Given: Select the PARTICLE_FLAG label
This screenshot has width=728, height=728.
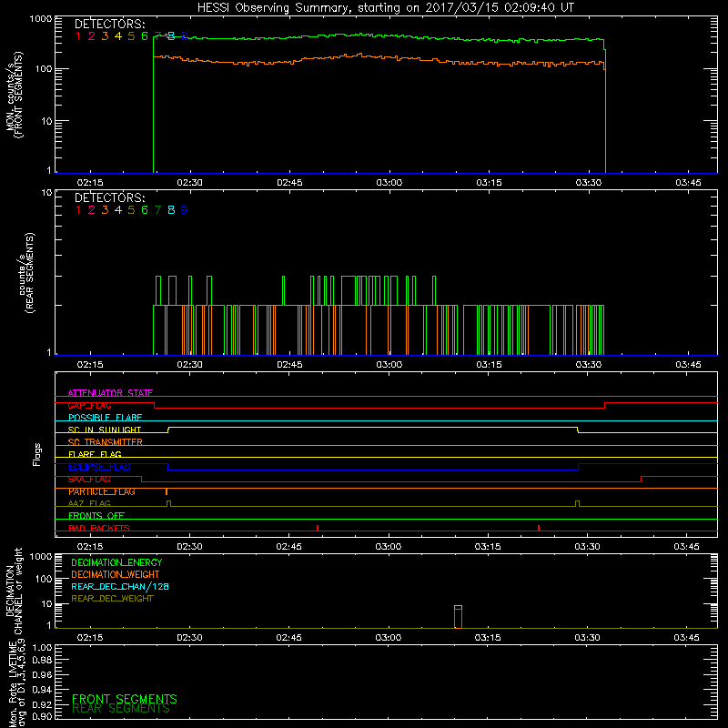Looking at the screenshot, I should tap(102, 491).
